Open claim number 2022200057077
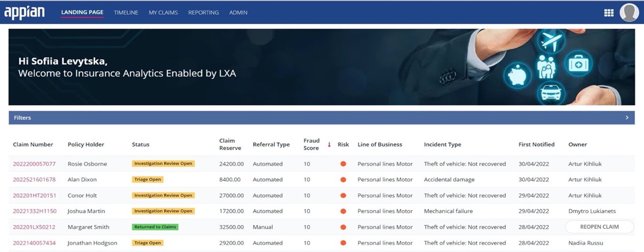 pyautogui.click(x=34, y=164)
